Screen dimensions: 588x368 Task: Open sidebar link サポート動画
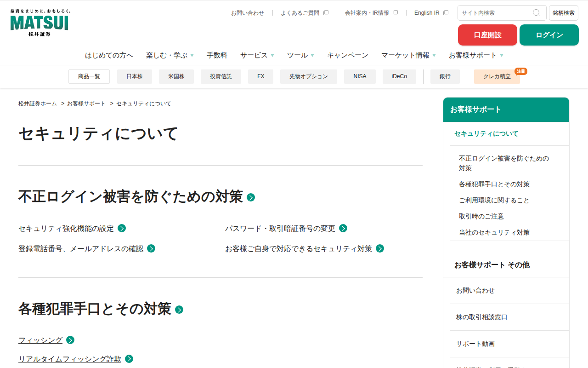point(475,344)
